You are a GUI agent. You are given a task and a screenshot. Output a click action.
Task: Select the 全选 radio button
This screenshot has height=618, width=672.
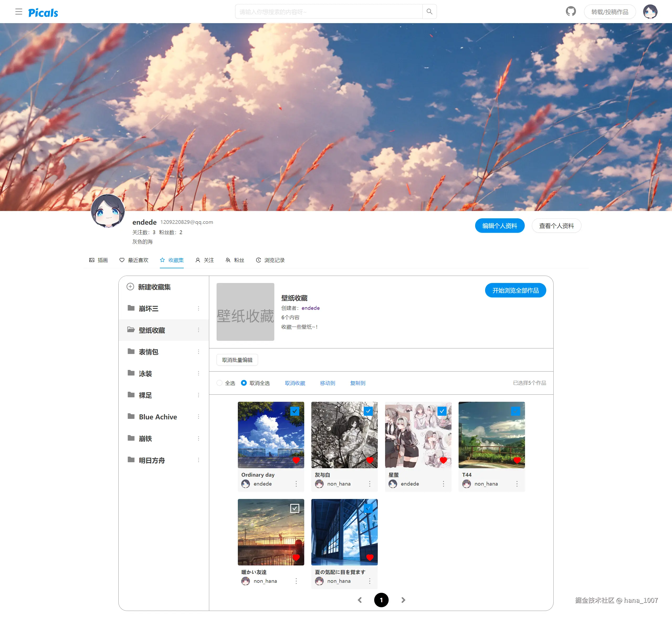[219, 383]
